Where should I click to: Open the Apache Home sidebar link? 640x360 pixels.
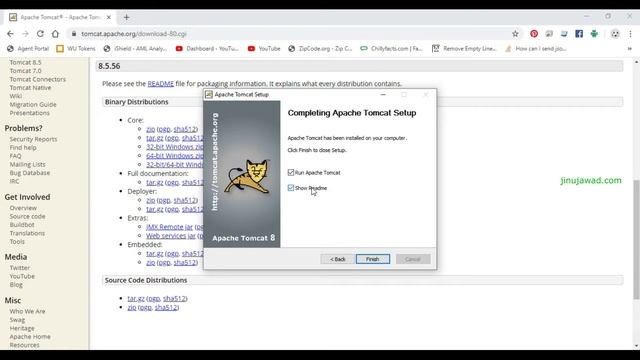coord(30,337)
